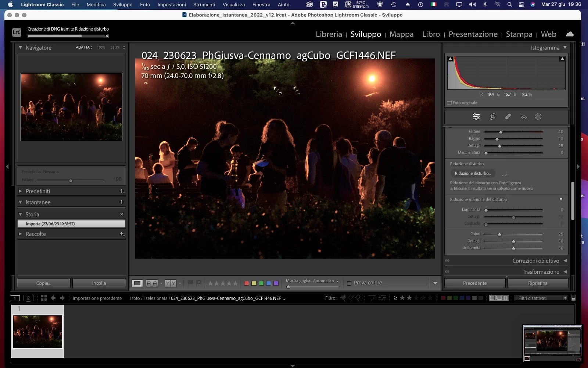
Task: Expand the Correzioni obiettivo panel
Action: [565, 261]
